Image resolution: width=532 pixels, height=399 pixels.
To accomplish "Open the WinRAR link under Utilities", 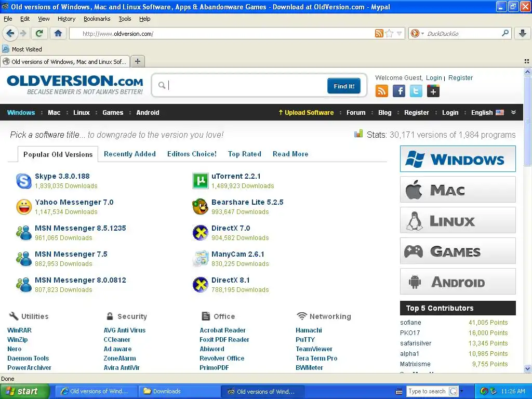I will pyautogui.click(x=19, y=330).
